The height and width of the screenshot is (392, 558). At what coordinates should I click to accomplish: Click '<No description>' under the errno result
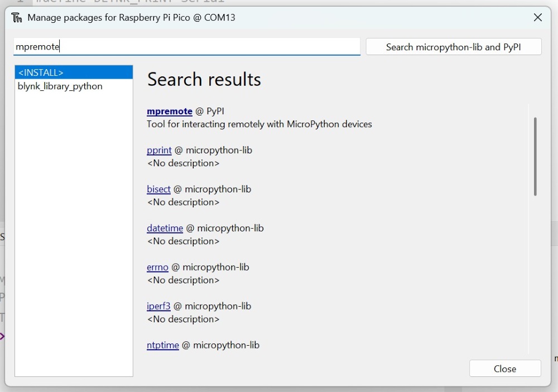[183, 280]
